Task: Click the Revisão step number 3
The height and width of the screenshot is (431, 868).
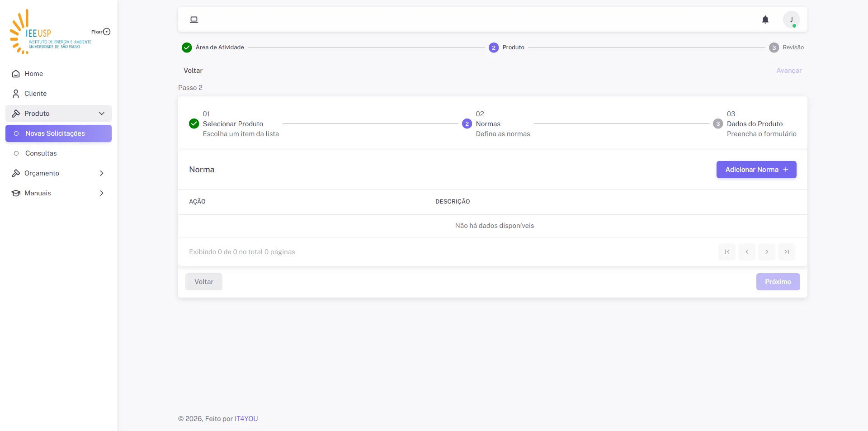Action: (786, 47)
